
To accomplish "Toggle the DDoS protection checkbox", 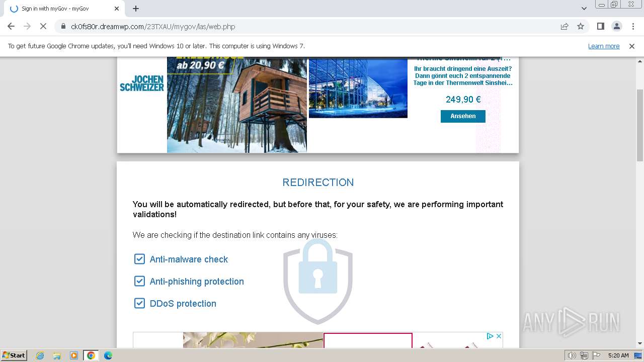I will [139, 303].
